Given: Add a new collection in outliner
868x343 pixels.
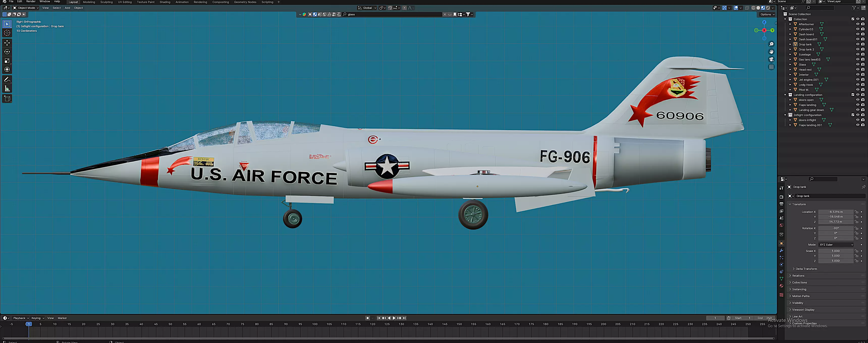Looking at the screenshot, I should click(x=863, y=8).
